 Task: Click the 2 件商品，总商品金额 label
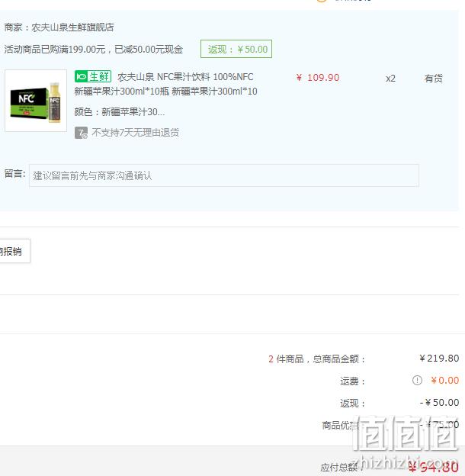[316, 359]
